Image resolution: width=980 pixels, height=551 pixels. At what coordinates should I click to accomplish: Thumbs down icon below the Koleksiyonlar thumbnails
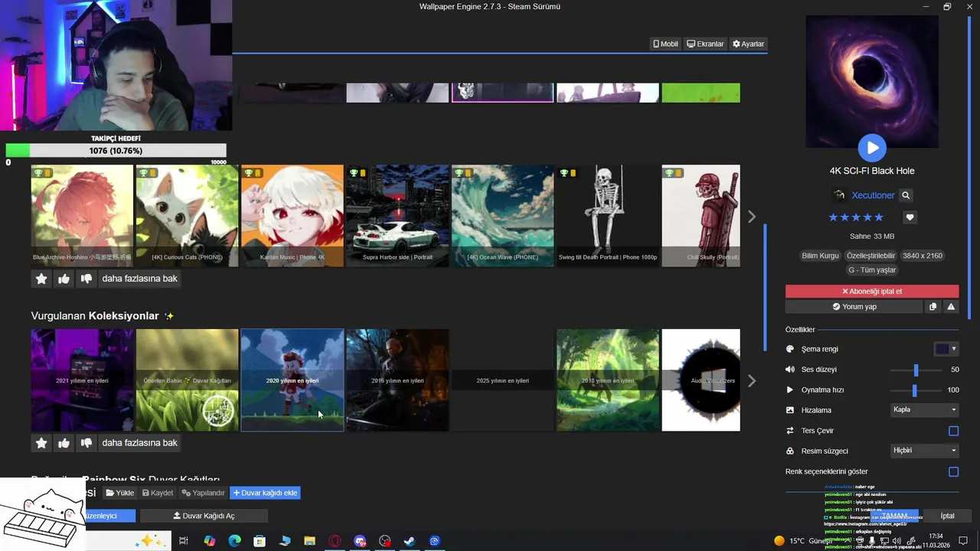pyautogui.click(x=87, y=443)
